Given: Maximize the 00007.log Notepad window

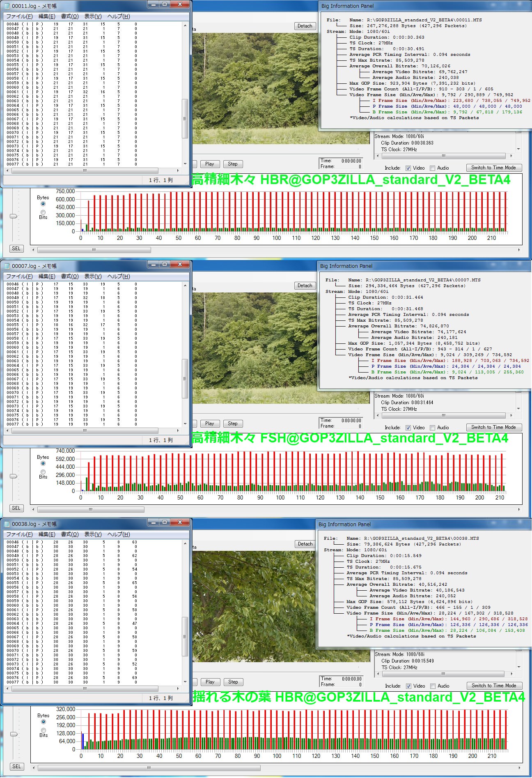Looking at the screenshot, I should point(165,264).
